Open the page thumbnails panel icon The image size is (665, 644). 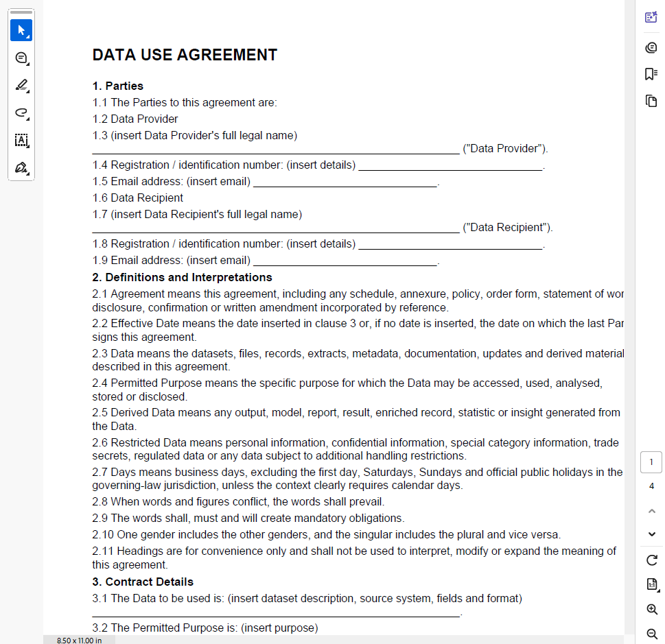click(x=651, y=101)
